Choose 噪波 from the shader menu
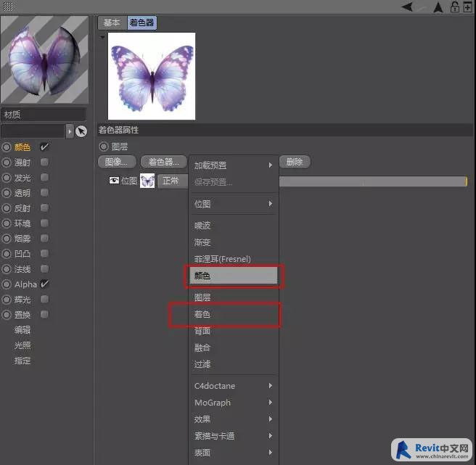 (x=233, y=226)
